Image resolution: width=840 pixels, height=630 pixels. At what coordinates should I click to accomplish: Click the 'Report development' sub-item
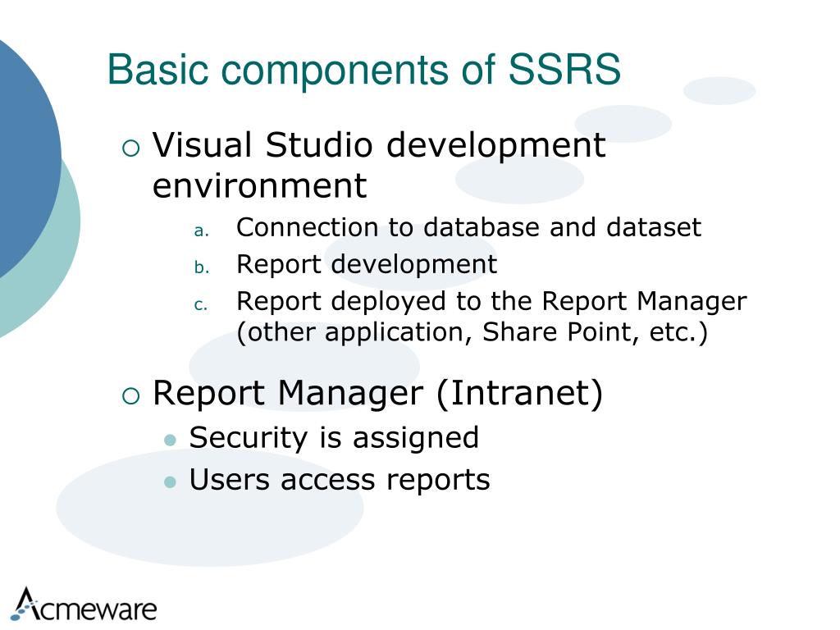367,264
